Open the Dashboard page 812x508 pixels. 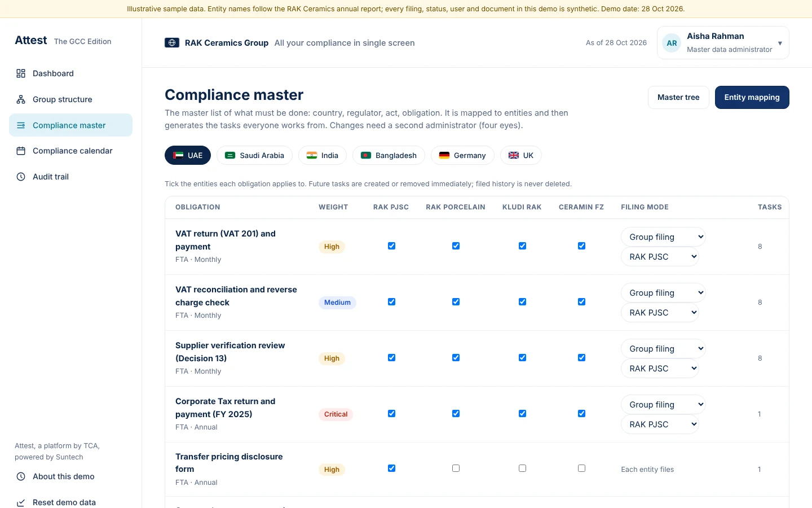pyautogui.click(x=70, y=73)
